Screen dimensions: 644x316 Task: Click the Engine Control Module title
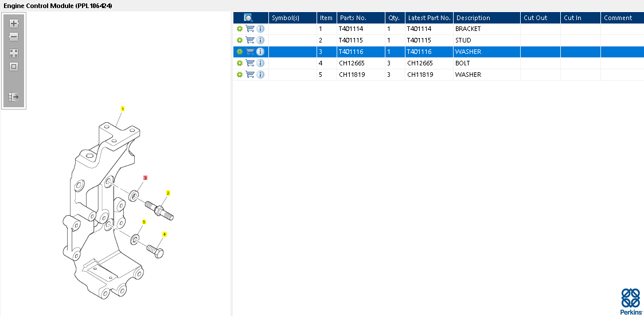click(x=58, y=6)
